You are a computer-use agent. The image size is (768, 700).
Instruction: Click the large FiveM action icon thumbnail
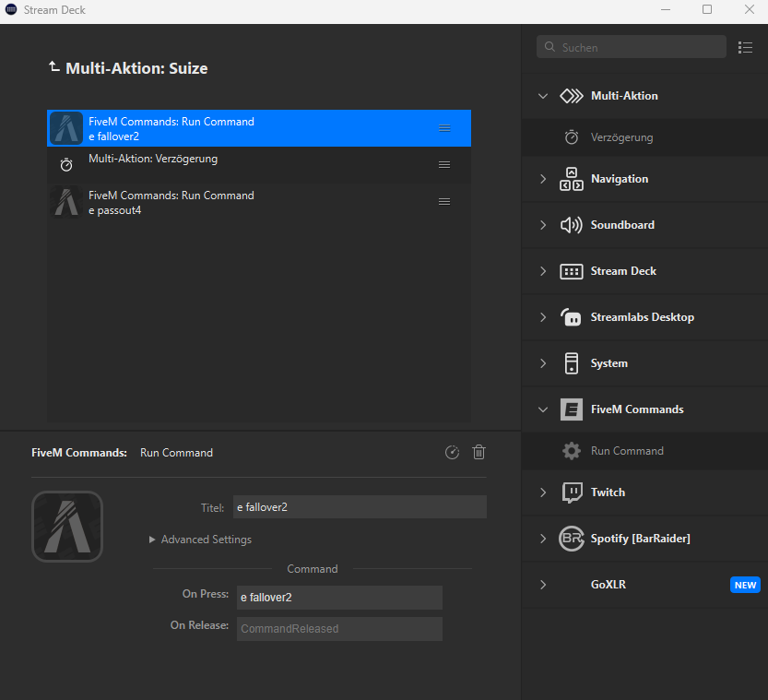67,527
